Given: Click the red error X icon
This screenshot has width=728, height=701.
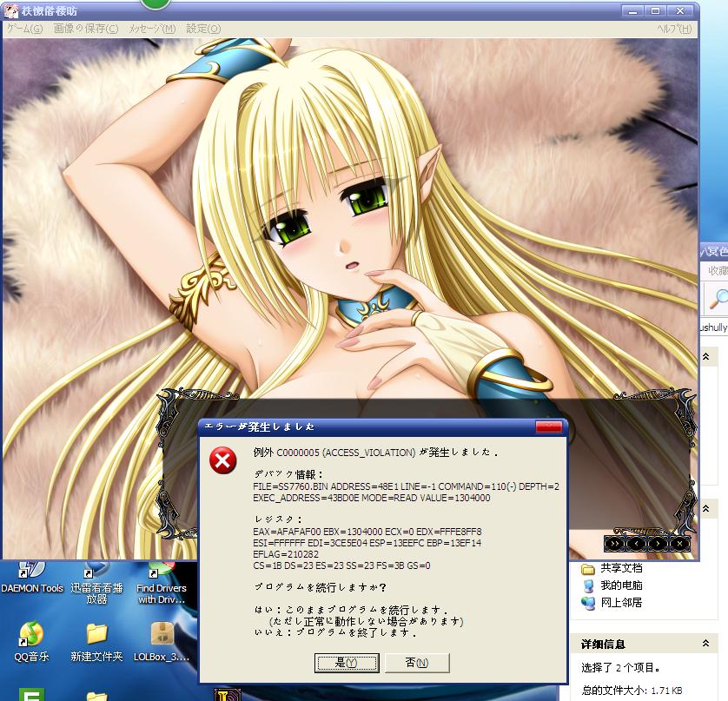Looking at the screenshot, I should (x=223, y=460).
